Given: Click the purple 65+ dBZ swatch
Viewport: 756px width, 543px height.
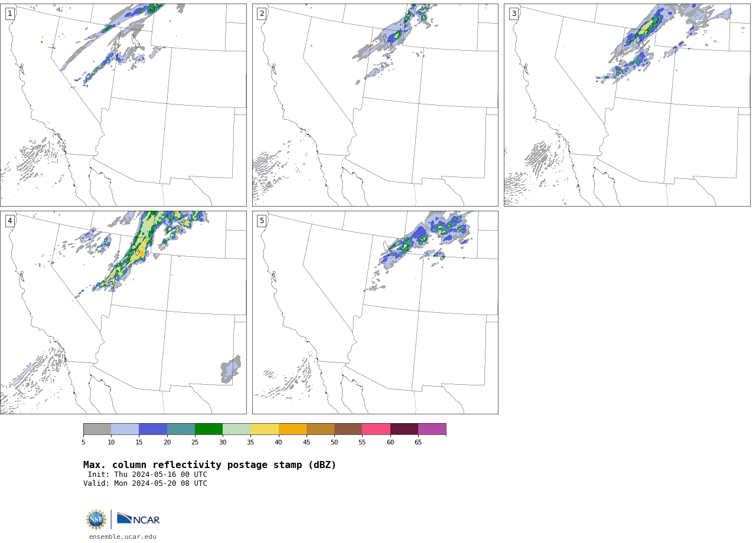Looking at the screenshot, I should point(432,429).
